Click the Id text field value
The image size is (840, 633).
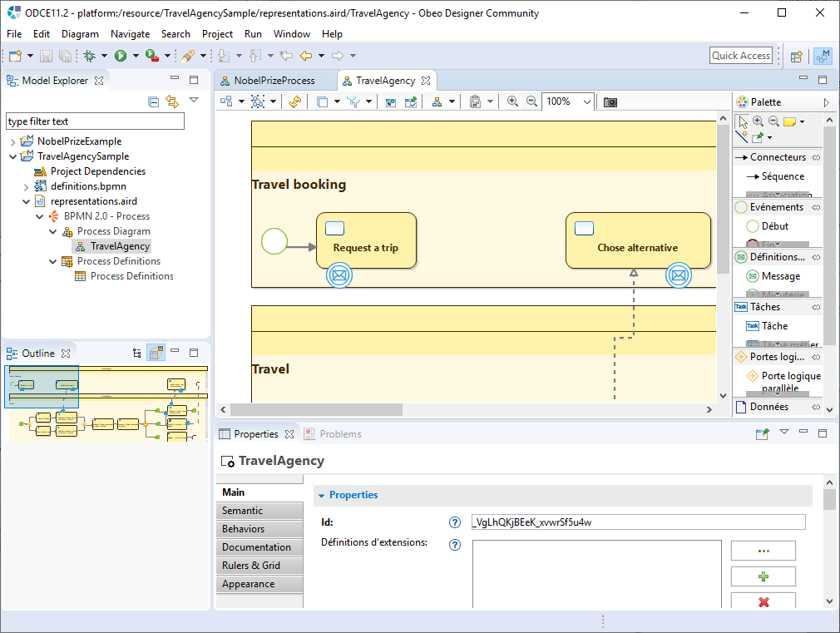pyautogui.click(x=639, y=522)
